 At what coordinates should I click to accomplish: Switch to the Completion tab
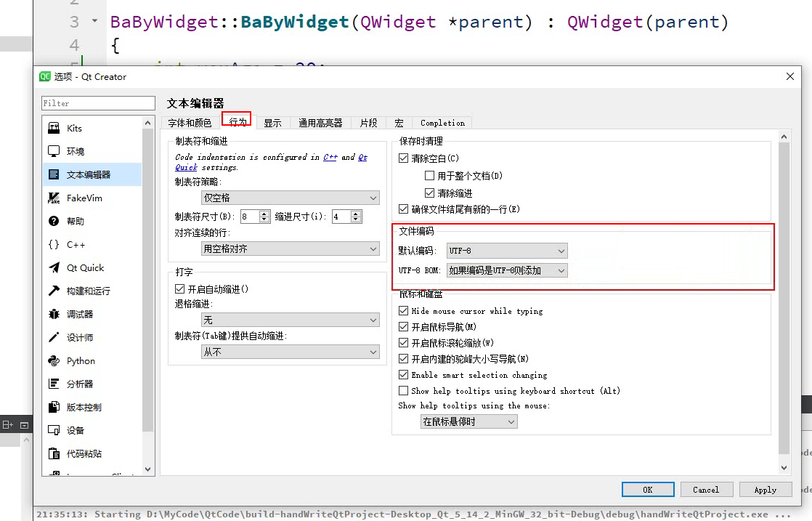[442, 122]
